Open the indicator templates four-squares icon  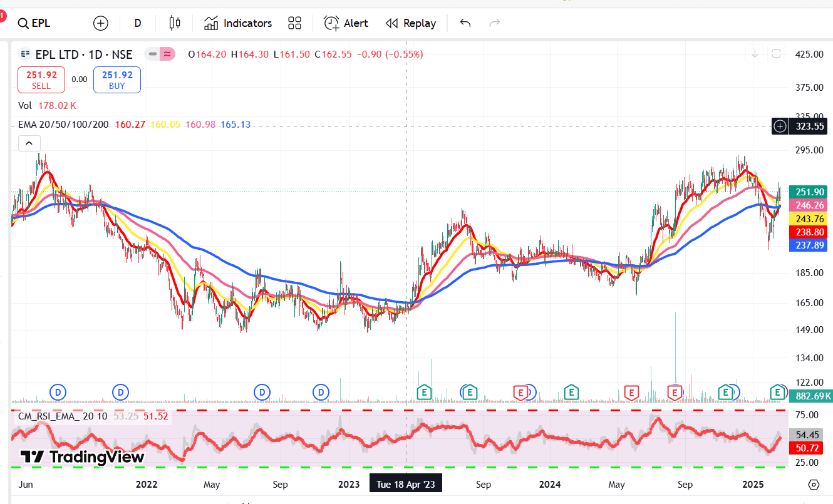295,23
